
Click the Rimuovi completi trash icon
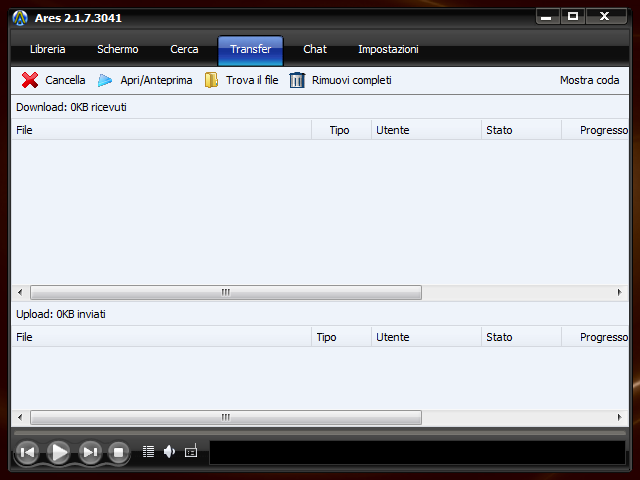point(297,80)
